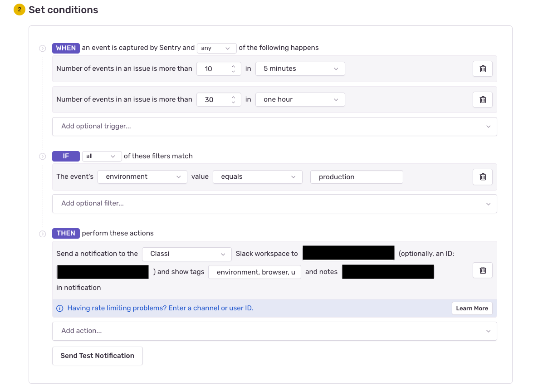
Task: Click the 'perform these actions' text
Action: click(117, 233)
